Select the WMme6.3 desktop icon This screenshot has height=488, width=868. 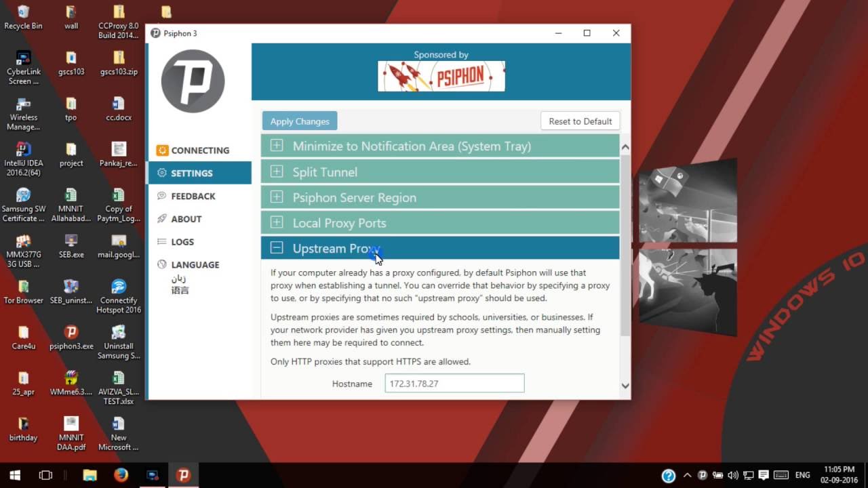[x=71, y=383]
